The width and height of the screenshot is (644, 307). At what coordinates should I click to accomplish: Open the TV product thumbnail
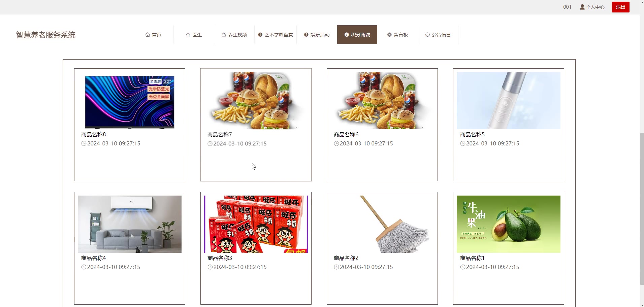pos(130,102)
